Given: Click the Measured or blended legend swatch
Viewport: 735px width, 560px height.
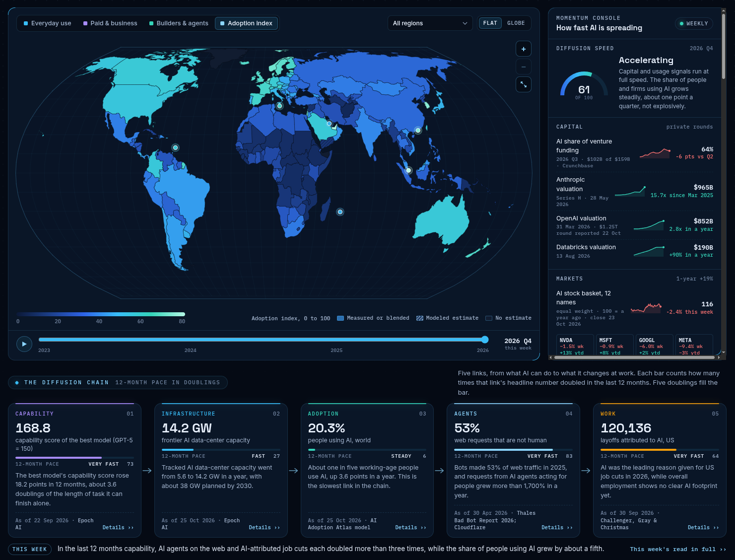Looking at the screenshot, I should point(340,318).
